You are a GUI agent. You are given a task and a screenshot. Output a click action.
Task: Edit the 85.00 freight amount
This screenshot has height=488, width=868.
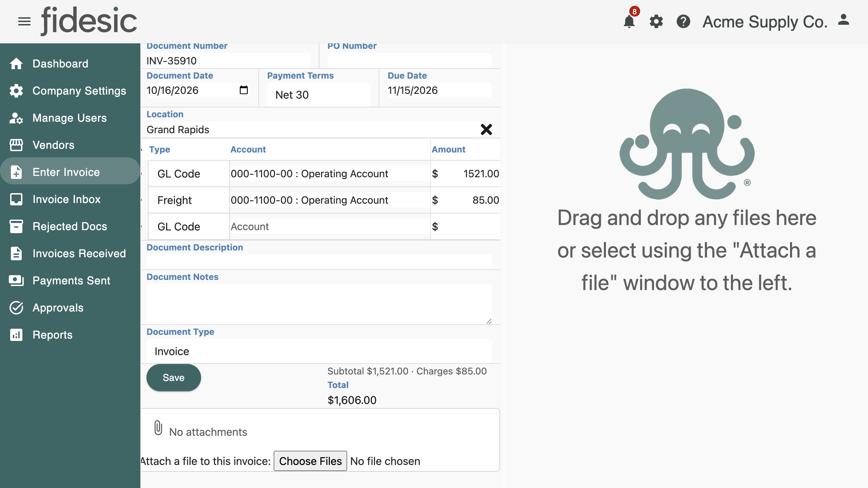pyautogui.click(x=470, y=200)
